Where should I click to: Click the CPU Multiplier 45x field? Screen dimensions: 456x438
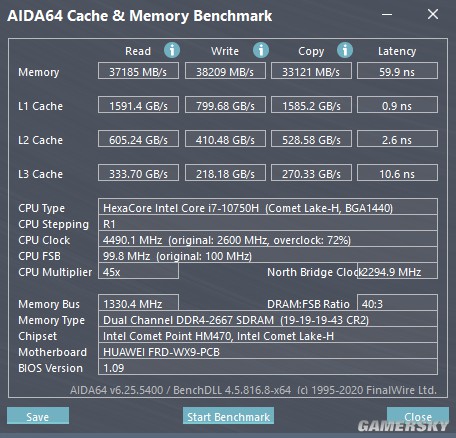[138, 271]
